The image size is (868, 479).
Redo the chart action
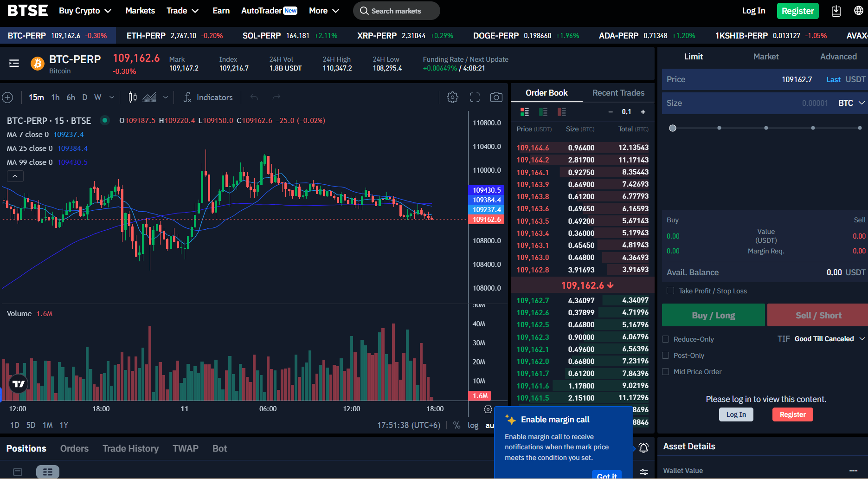pos(276,97)
